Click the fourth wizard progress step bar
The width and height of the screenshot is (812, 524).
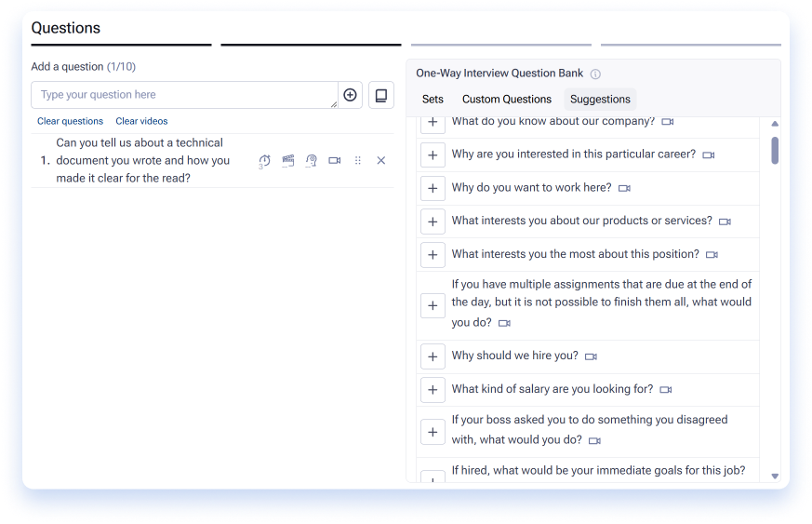(x=691, y=45)
